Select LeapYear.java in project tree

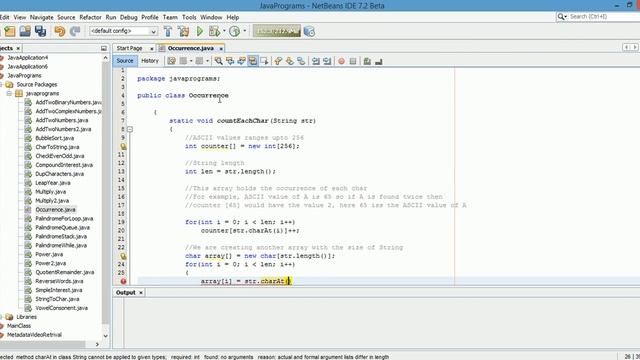(53, 183)
